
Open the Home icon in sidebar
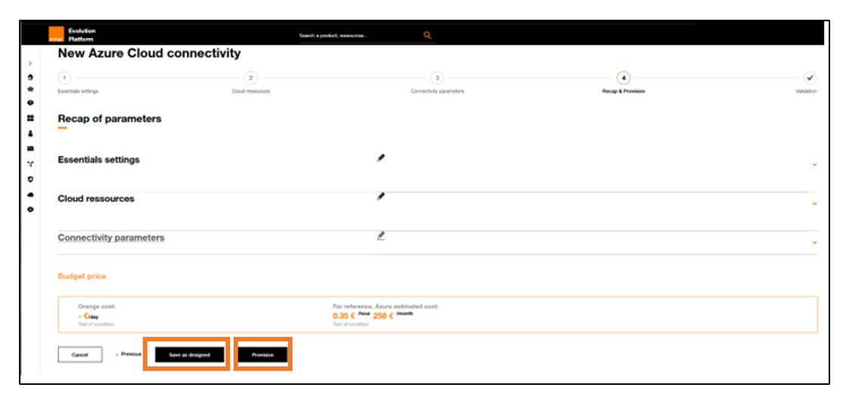tap(30, 77)
